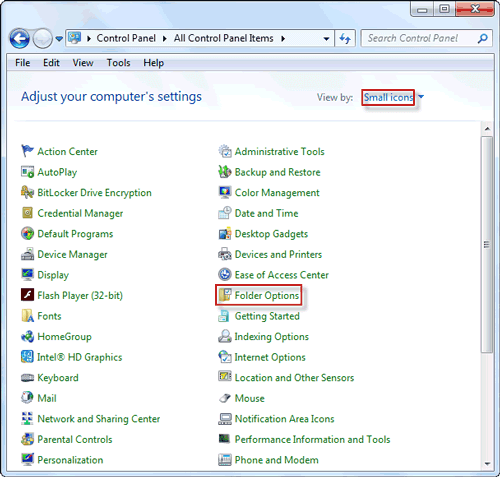Click the scrollbar up arrow
Screen dimensions: 500x477
click(487, 129)
